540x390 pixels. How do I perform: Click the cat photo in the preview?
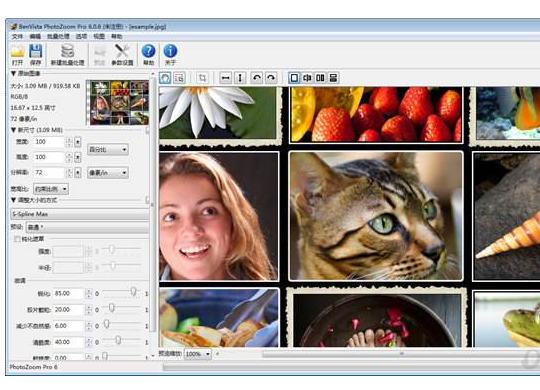pyautogui.click(x=376, y=216)
